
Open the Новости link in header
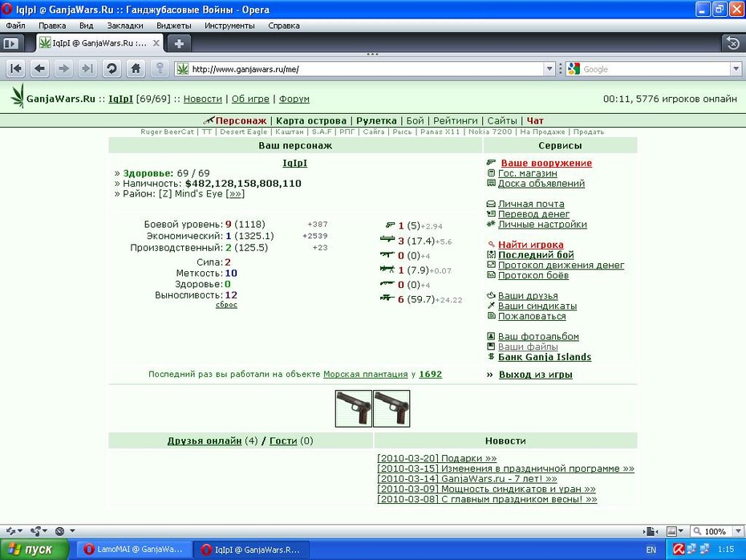[x=203, y=99]
